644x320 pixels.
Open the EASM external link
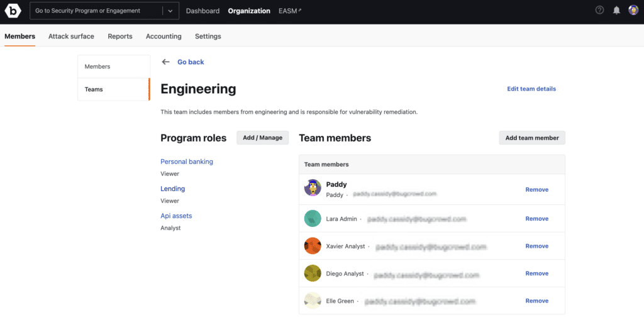point(290,11)
